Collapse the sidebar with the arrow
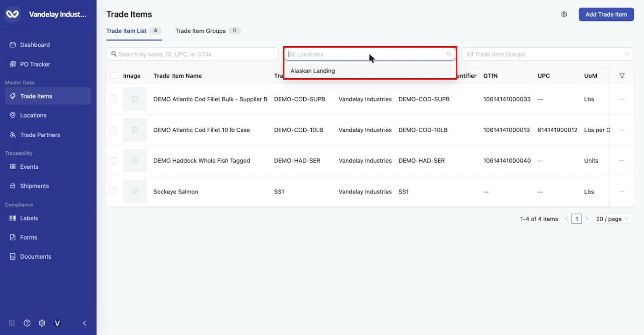The image size is (644, 335). coord(85,323)
